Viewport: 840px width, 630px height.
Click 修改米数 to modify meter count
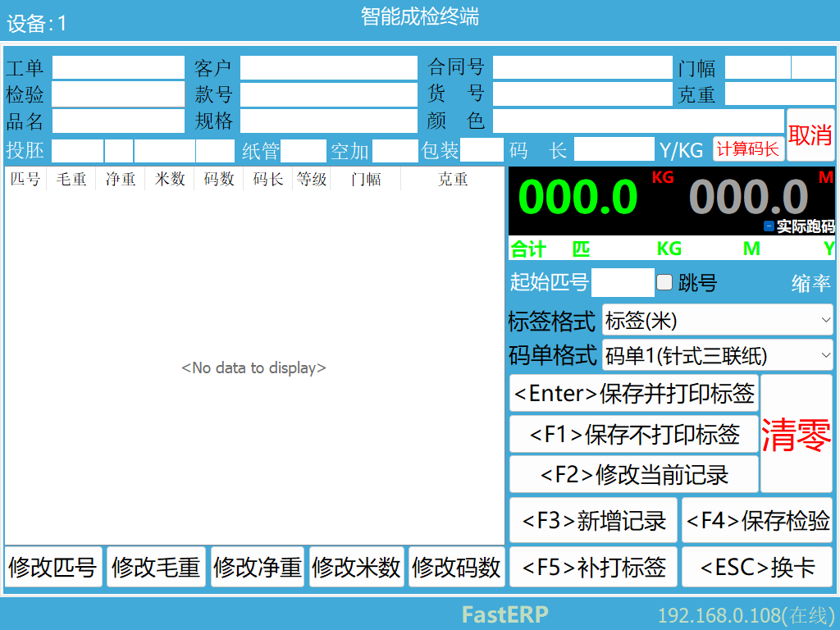pyautogui.click(x=357, y=566)
